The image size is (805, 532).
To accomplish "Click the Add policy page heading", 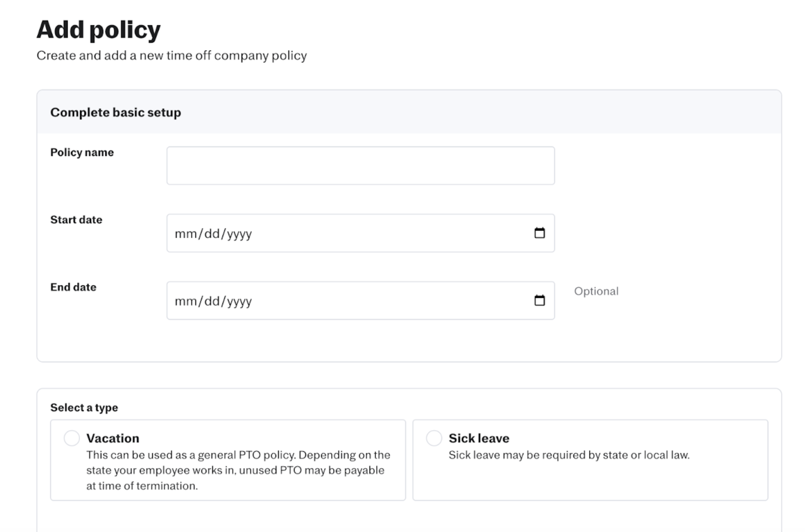I will click(98, 30).
